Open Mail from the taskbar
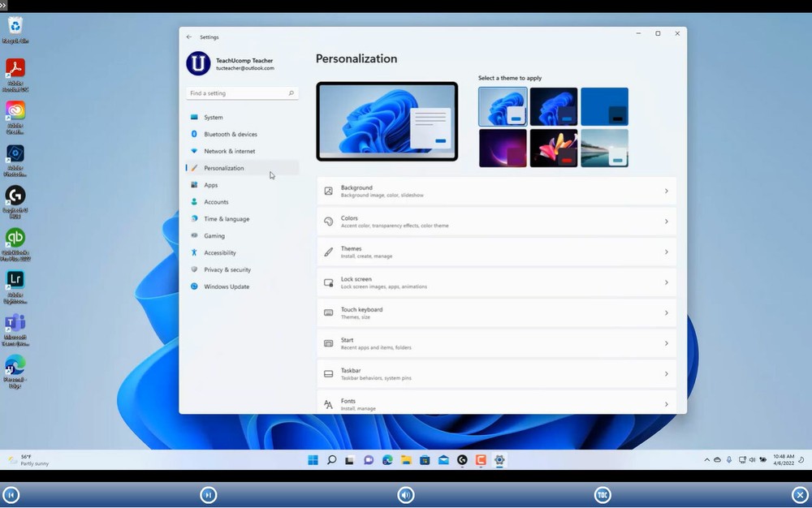Screen dimensions: 812x508 (x=443, y=459)
